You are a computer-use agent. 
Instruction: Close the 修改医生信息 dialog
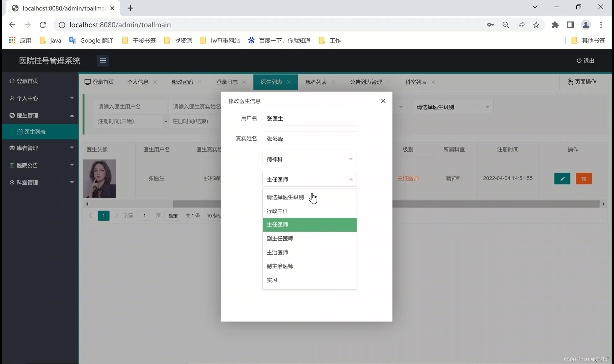tap(383, 101)
